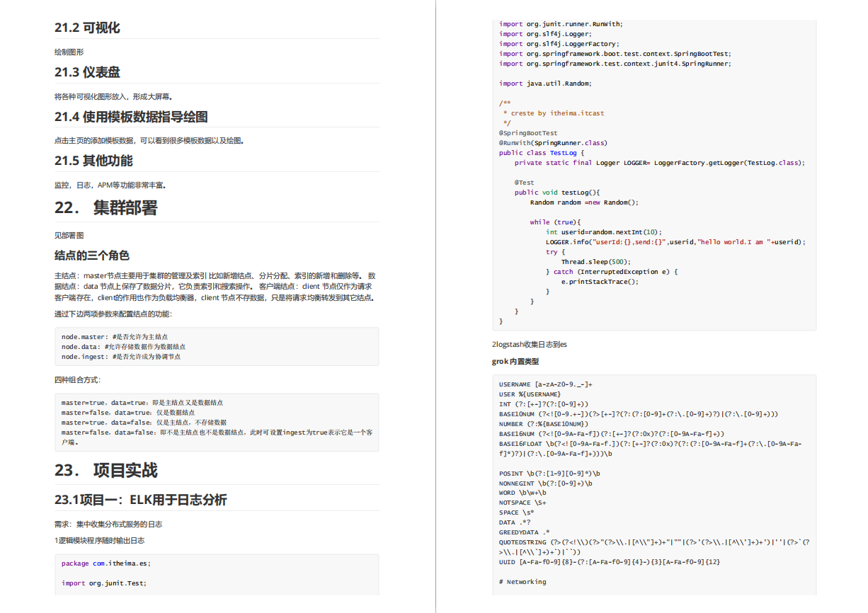
Task: Click the text "见部署图"
Action: pos(69,235)
